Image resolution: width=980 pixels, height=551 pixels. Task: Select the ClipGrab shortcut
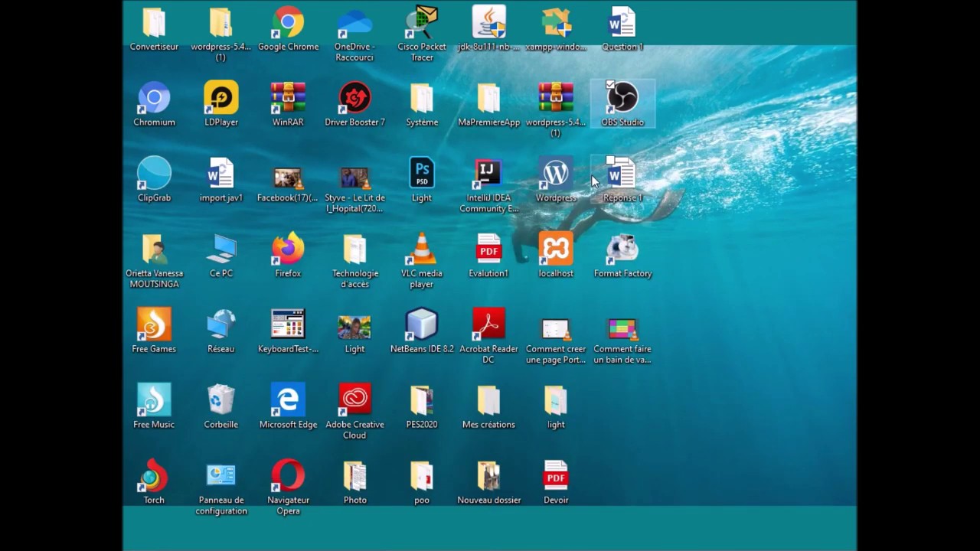point(154,174)
